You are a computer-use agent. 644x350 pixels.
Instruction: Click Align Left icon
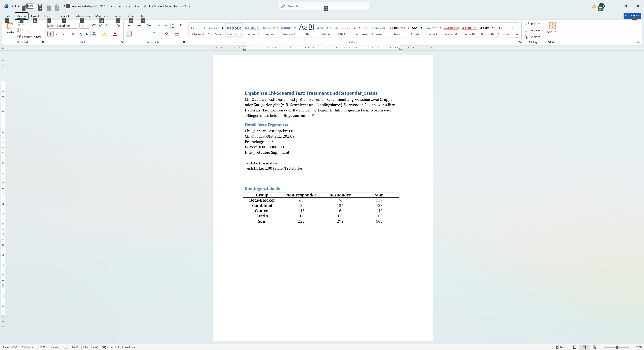click(128, 34)
